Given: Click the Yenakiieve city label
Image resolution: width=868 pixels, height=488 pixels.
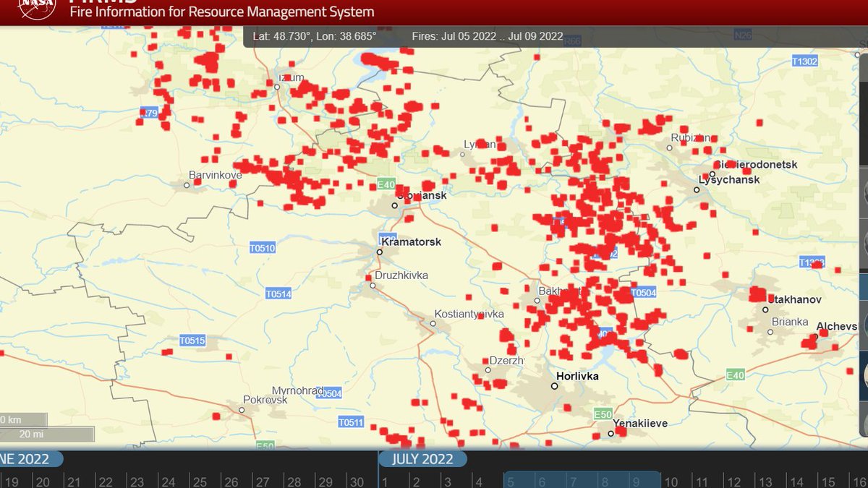Looking at the screenshot, I should (640, 424).
